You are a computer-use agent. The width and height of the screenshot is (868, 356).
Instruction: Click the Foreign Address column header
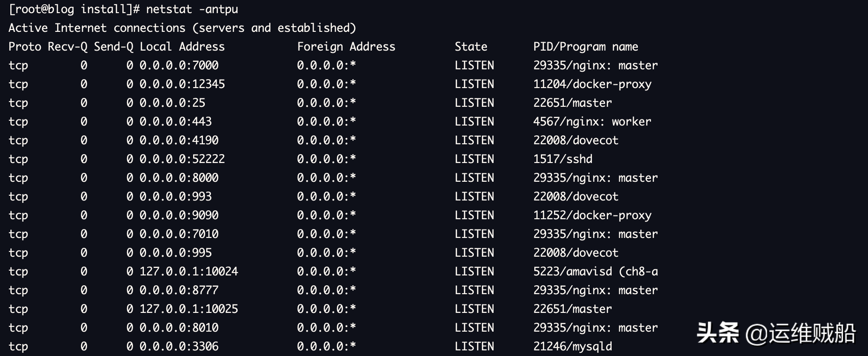tap(346, 47)
